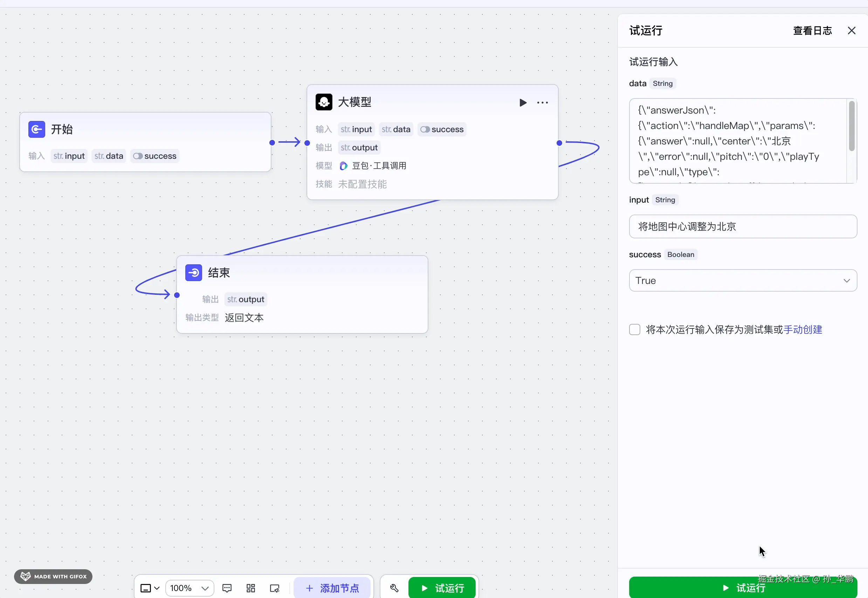Image resolution: width=868 pixels, height=598 pixels.
Task: Click the 结束 node icon
Action: pos(193,273)
